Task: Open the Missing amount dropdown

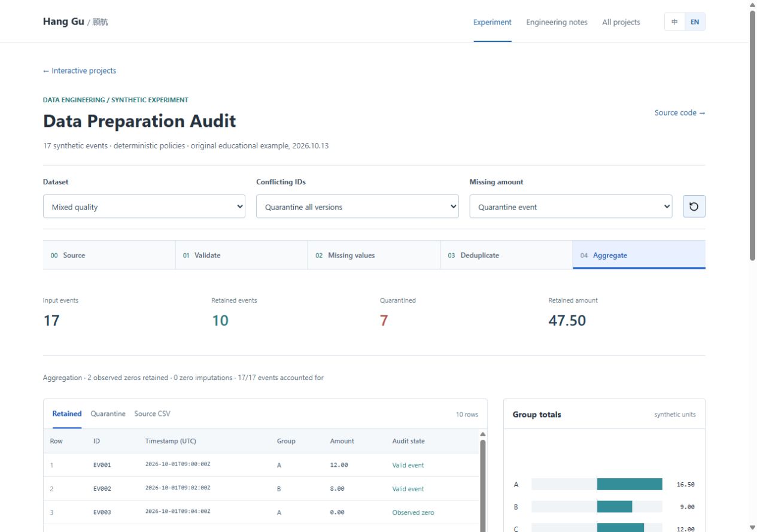Action: pyautogui.click(x=571, y=206)
